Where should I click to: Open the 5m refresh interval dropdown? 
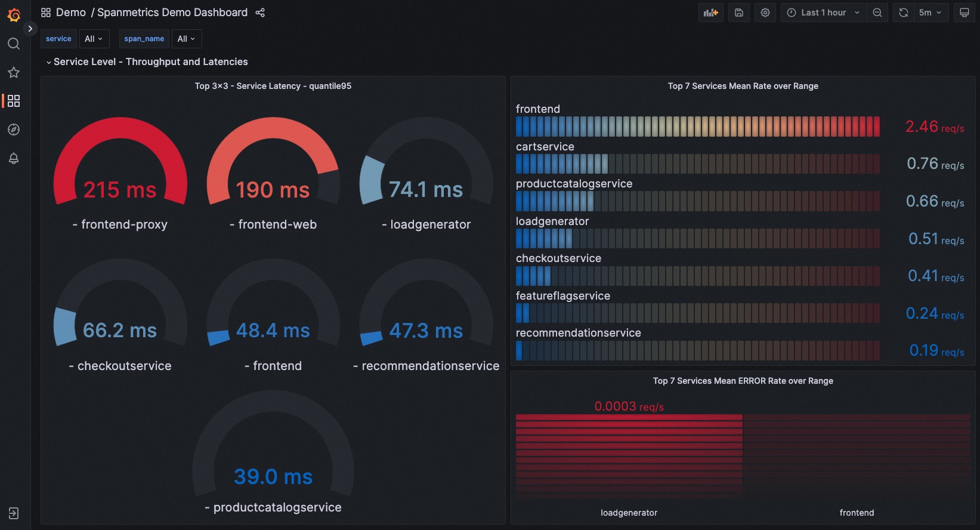point(930,13)
